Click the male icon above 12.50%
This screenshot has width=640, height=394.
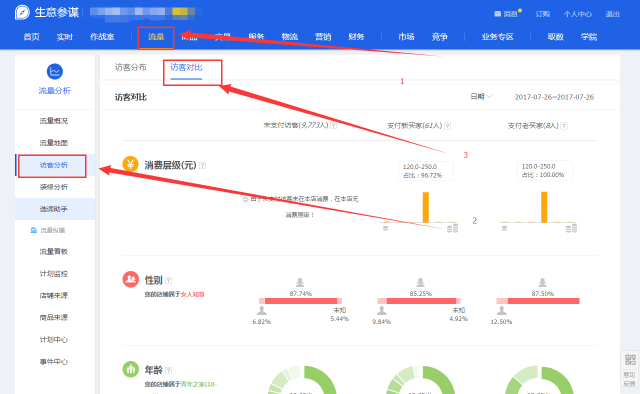[x=502, y=311]
